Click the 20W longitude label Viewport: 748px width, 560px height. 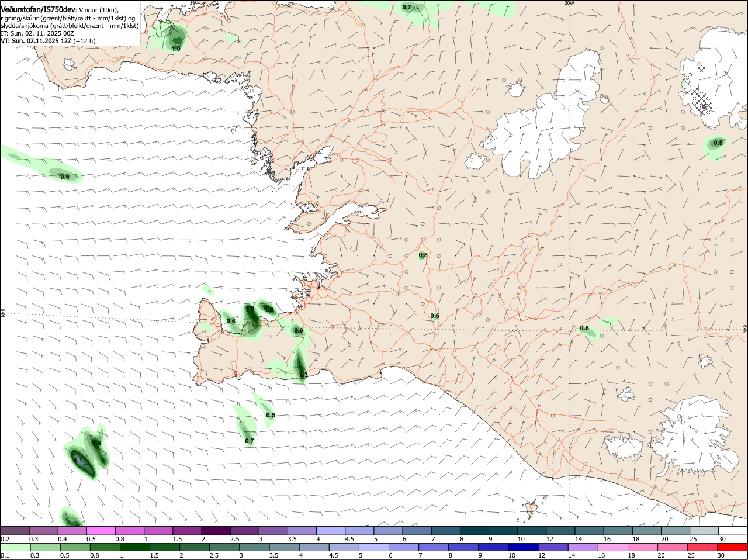click(569, 3)
